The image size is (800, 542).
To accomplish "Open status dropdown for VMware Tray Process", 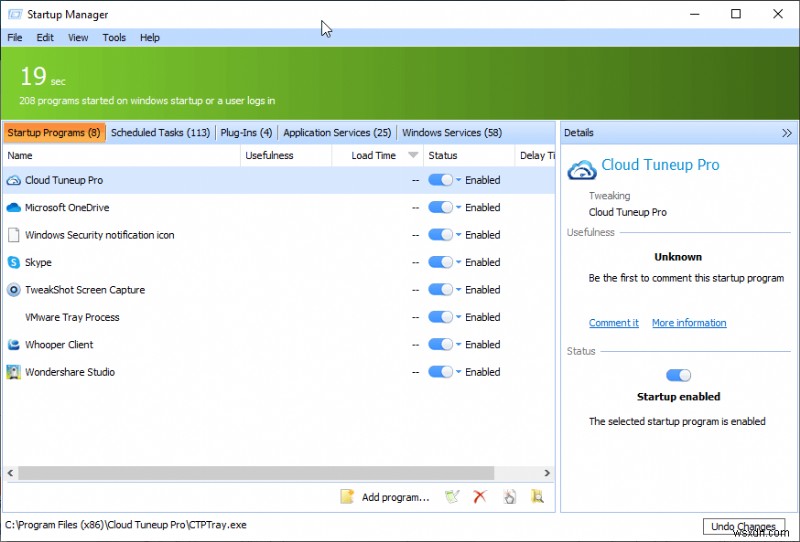I will [458, 317].
